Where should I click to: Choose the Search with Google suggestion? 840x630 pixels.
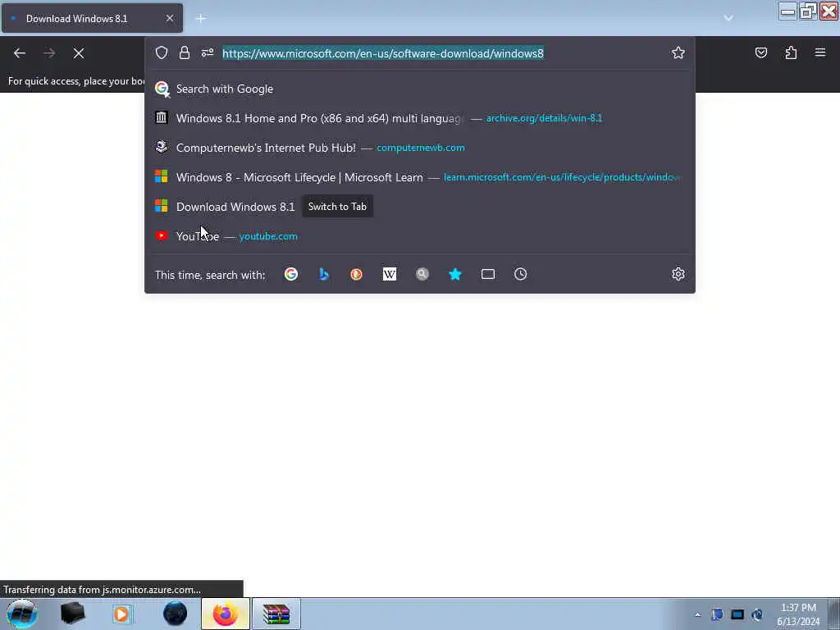419,89
